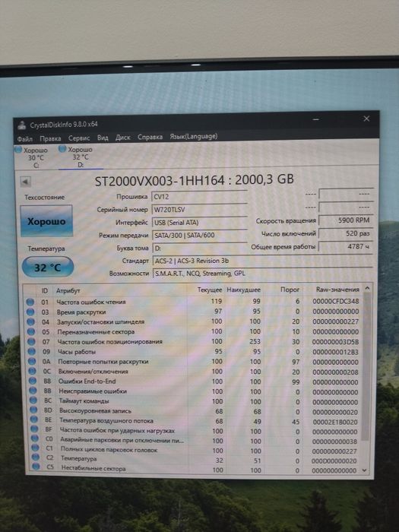The width and height of the screenshot is (399, 532).
Task: Click the status icon for attribute 05
Action: tap(31, 331)
